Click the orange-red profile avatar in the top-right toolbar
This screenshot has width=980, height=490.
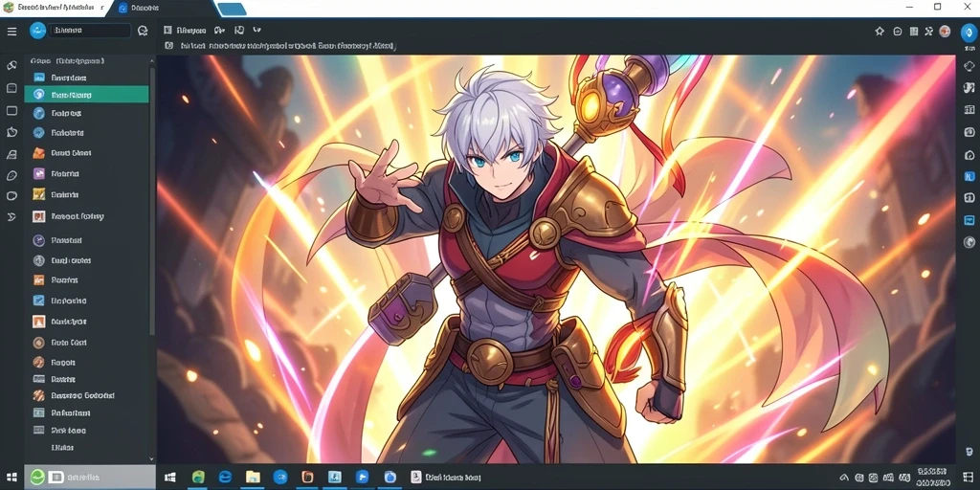point(945,31)
